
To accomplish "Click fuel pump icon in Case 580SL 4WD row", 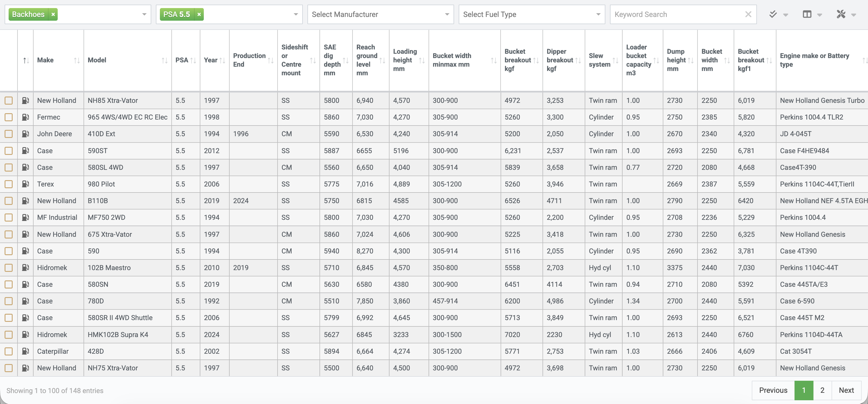I will coord(25,167).
